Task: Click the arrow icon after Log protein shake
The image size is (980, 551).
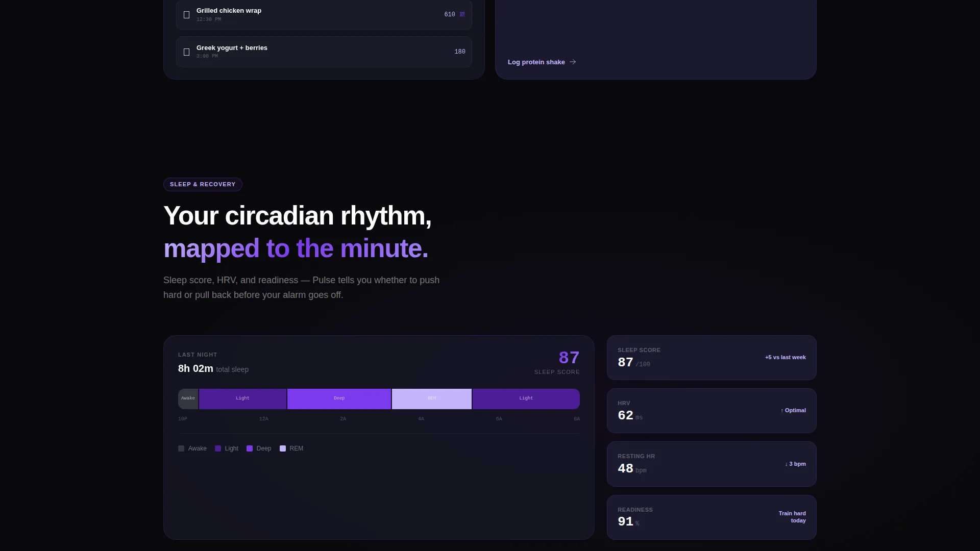Action: point(573,62)
